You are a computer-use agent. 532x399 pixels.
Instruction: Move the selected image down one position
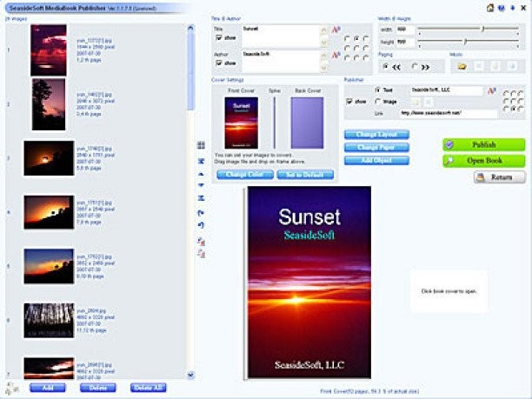(201, 185)
